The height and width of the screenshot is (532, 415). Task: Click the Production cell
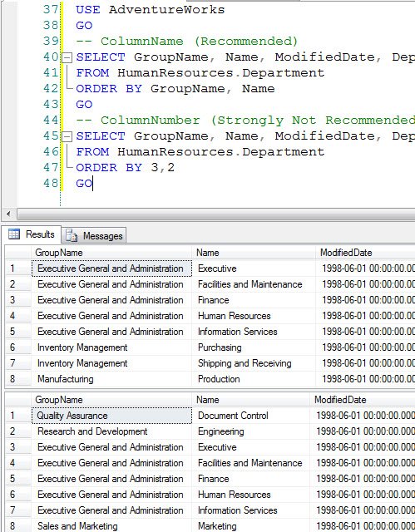click(x=254, y=379)
